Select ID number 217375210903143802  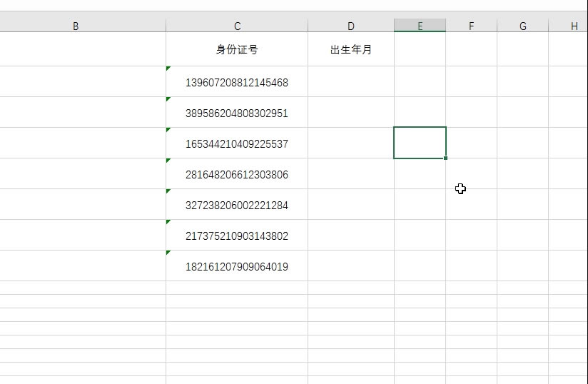[x=237, y=236]
